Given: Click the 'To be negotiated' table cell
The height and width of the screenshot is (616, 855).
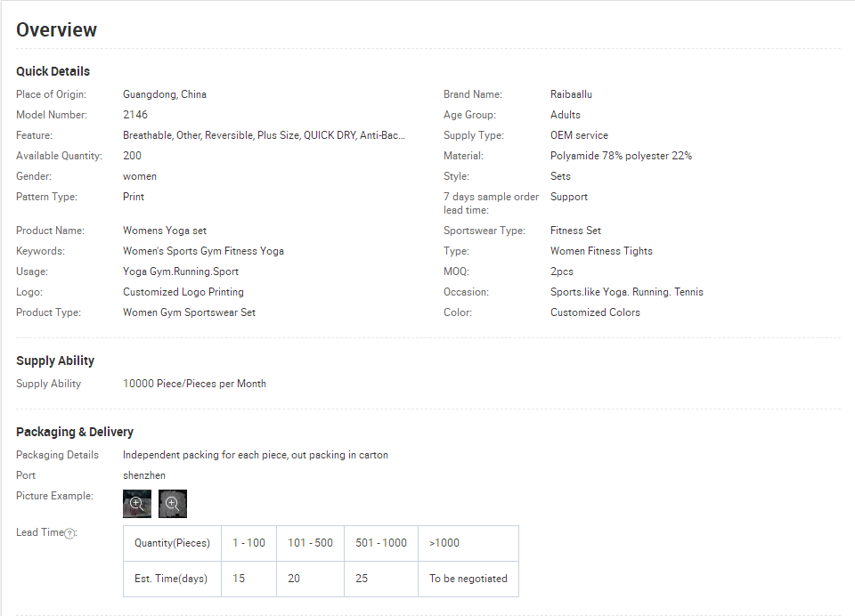Looking at the screenshot, I should pyautogui.click(x=468, y=579).
